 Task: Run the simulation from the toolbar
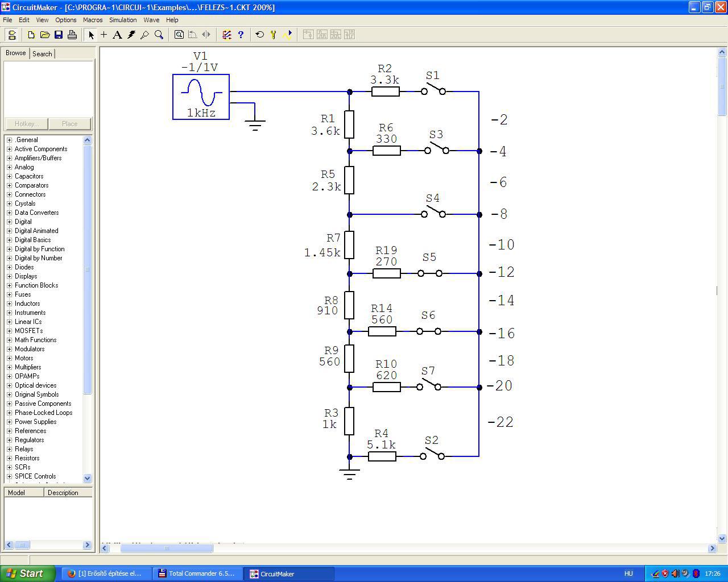(287, 35)
